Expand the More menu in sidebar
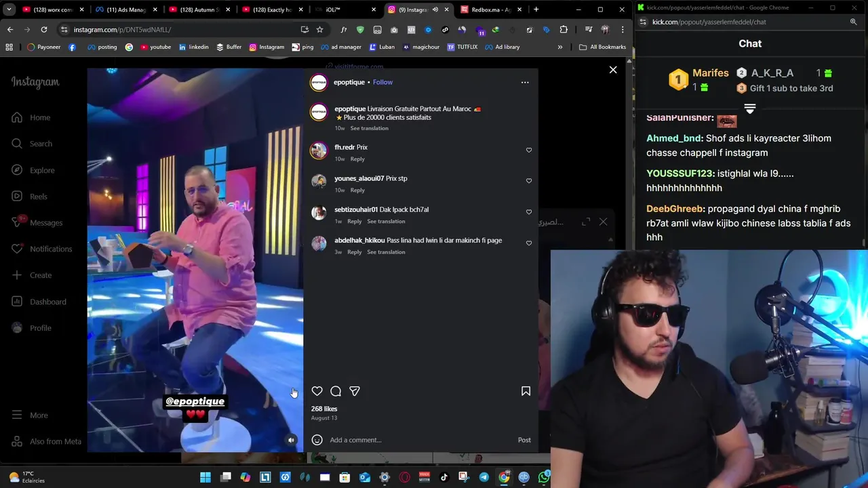This screenshot has width=868, height=488. coord(30,415)
